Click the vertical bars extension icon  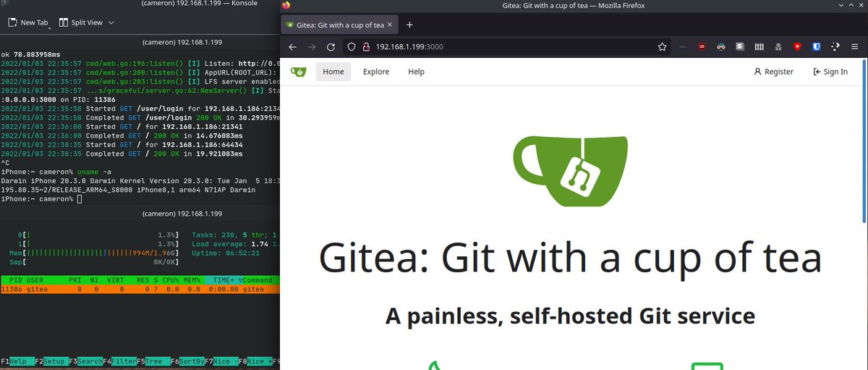759,46
